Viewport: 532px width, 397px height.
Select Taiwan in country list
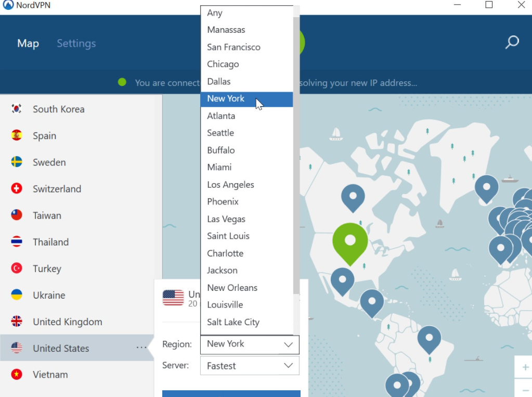(76, 215)
